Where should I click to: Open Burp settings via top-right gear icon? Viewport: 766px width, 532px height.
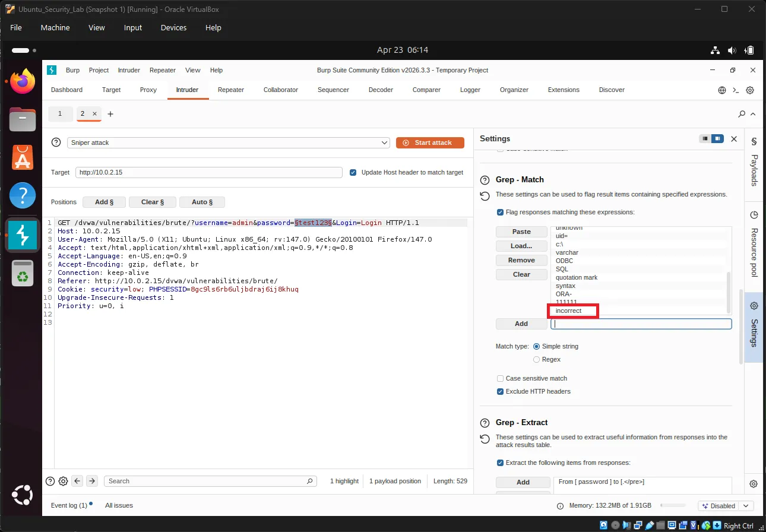click(x=749, y=90)
